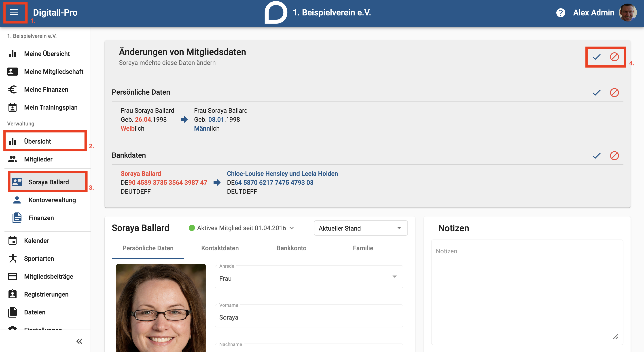Click Kontoverwaltung label
644x352 pixels.
click(x=52, y=200)
